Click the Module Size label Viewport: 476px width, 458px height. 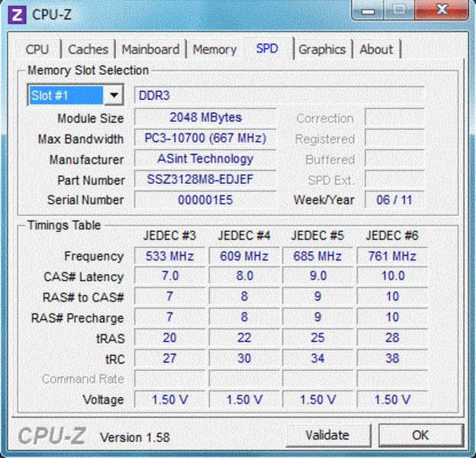tap(91, 118)
